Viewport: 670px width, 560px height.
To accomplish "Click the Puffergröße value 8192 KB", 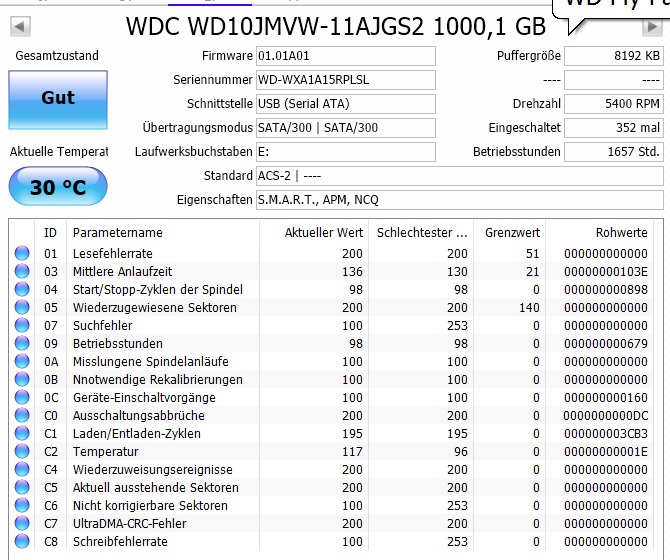I will (614, 56).
